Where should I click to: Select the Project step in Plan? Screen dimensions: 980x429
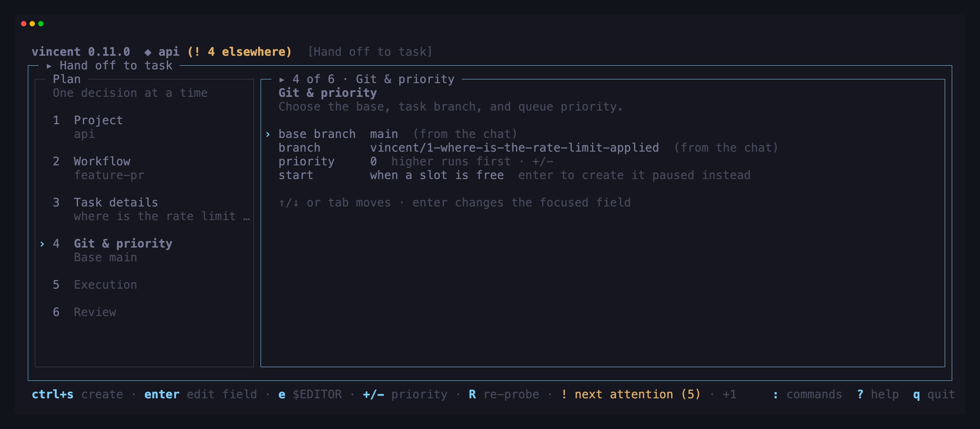coord(98,121)
